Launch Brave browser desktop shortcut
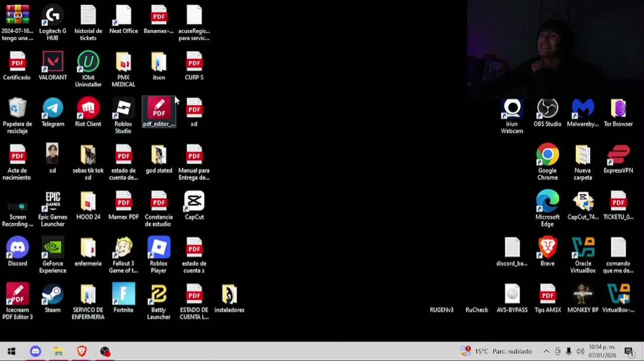Image resolution: width=644 pixels, height=361 pixels. (x=547, y=252)
